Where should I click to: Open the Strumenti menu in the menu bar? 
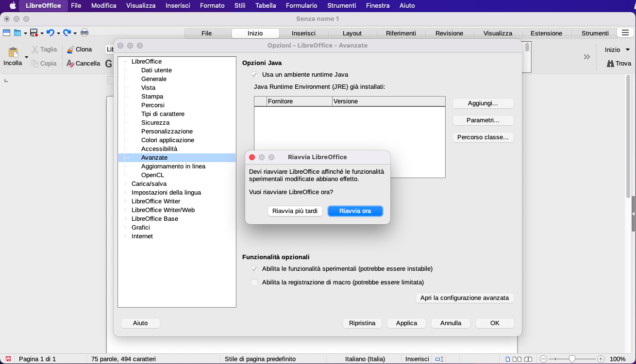(341, 6)
